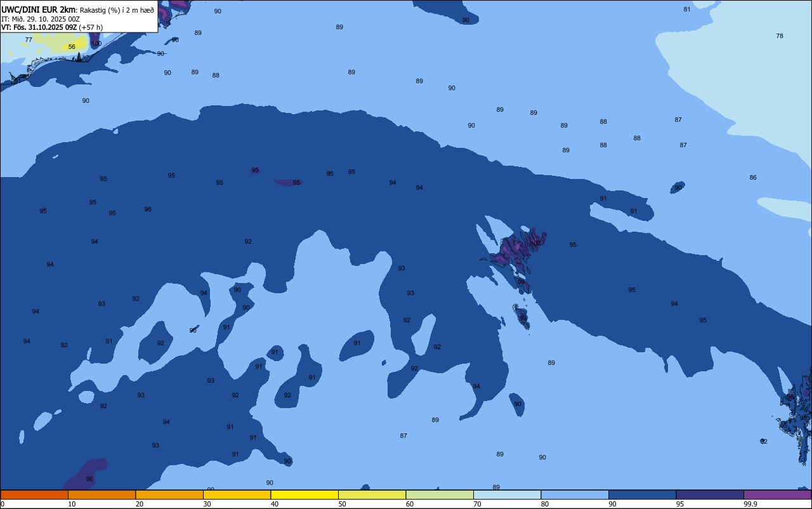Select the bright yellow 40–50 legend swatch
812x509 pixels.
304,494
